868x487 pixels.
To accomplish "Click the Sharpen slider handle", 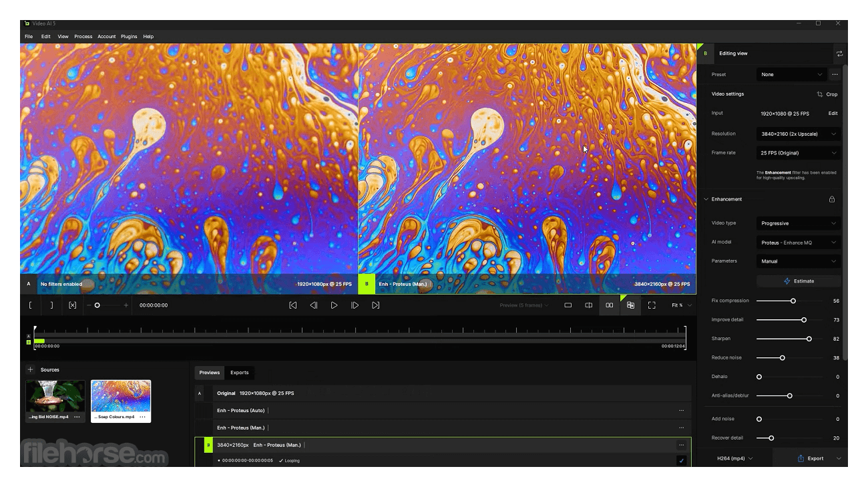I will (x=809, y=339).
